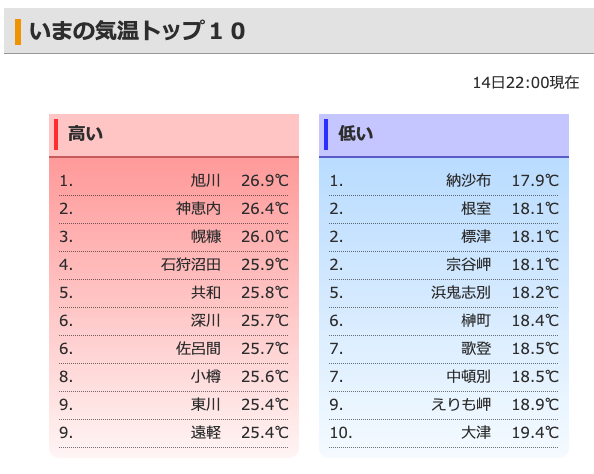The image size is (594, 474).
Task: Click the blue bar next to 低い
Action: click(326, 135)
